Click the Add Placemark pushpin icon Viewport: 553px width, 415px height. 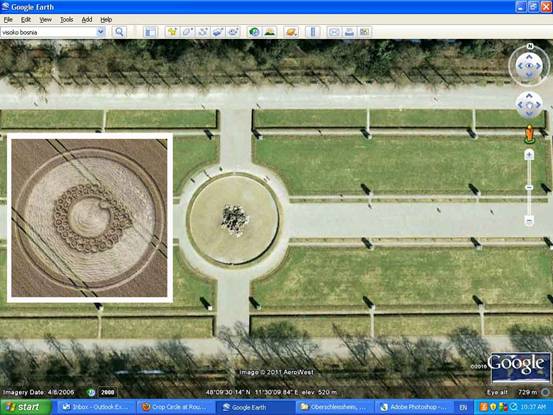172,32
